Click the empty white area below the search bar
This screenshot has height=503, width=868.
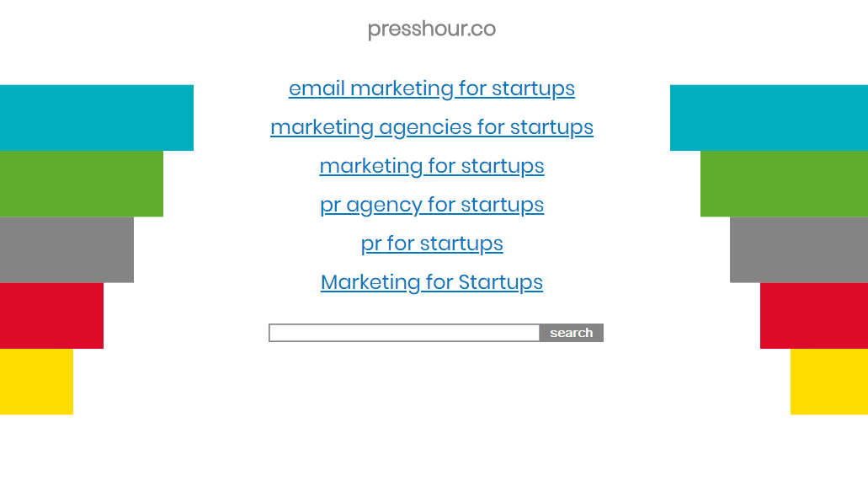(x=431, y=421)
